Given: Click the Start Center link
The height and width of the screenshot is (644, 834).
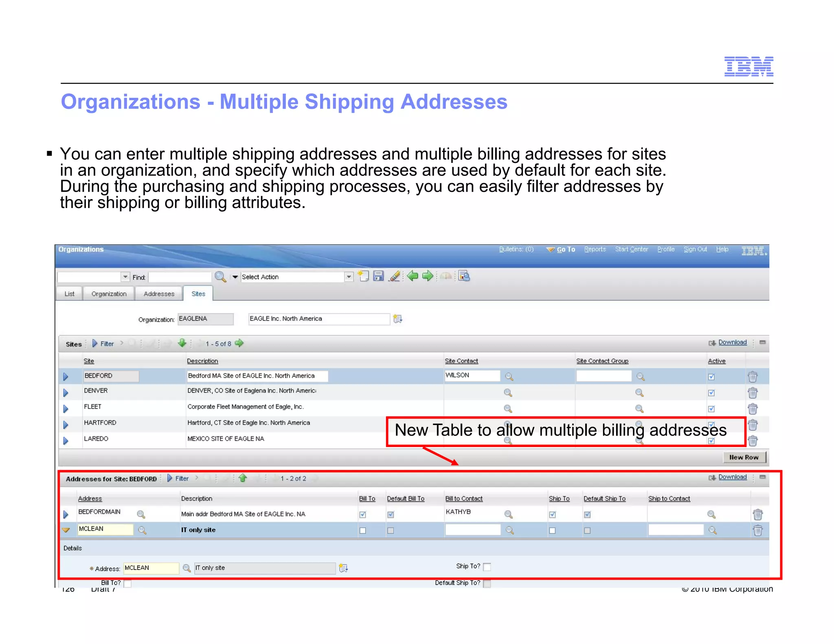Looking at the screenshot, I should pyautogui.click(x=632, y=249).
